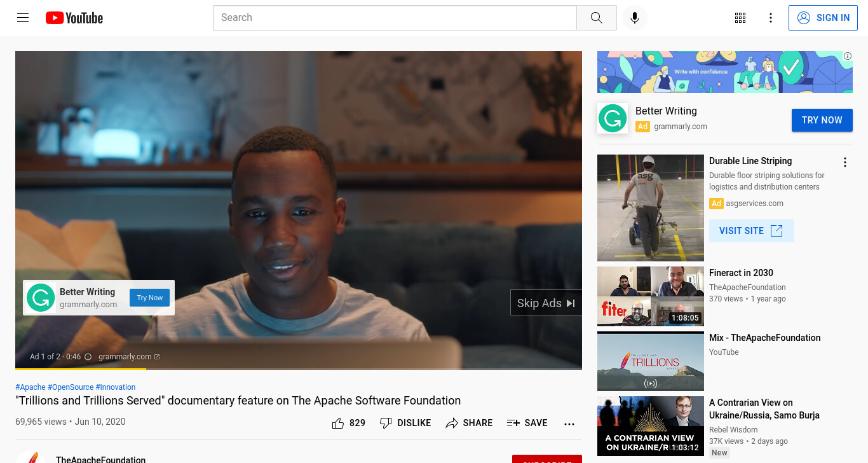Click the ad info icon on banner
Viewport: 868px width, 463px height.
pos(848,56)
